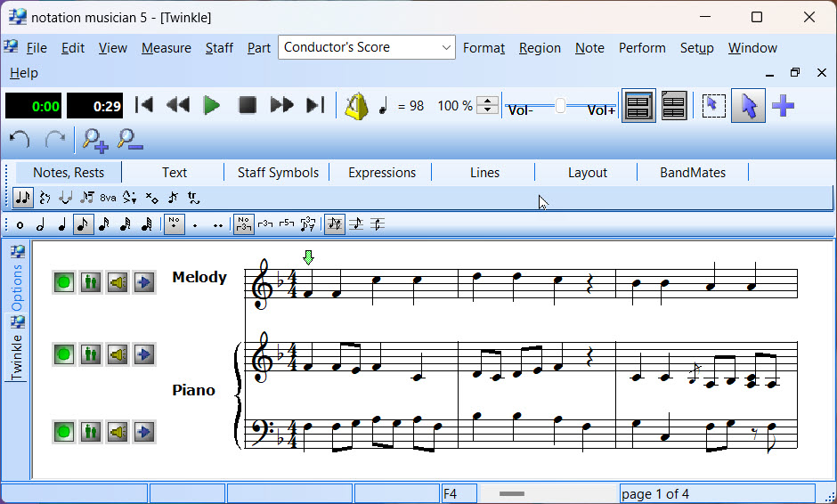Click the quarter-note tempo symbol
This screenshot has width=837, height=504.
[x=383, y=106]
